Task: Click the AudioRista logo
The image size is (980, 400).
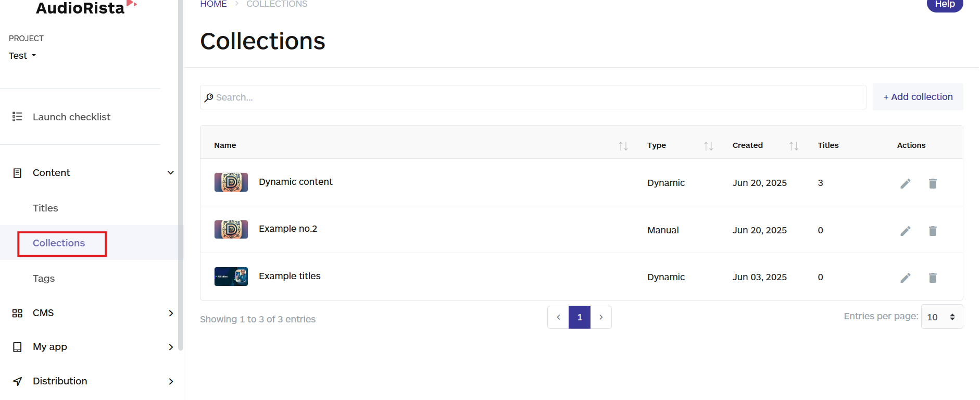Action: [86, 7]
